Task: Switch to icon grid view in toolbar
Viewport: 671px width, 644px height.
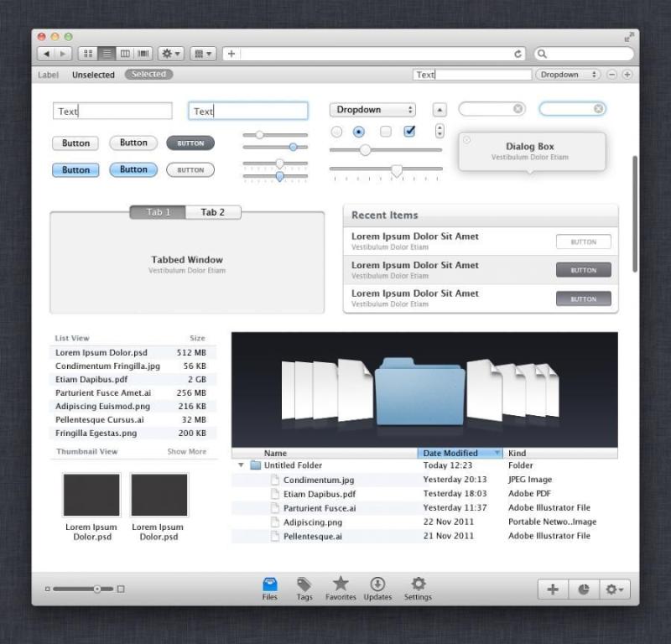Action: point(88,54)
